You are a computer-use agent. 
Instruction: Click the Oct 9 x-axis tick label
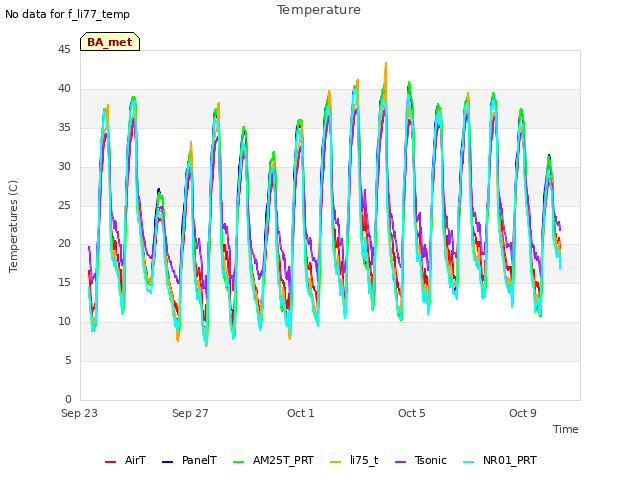click(523, 413)
